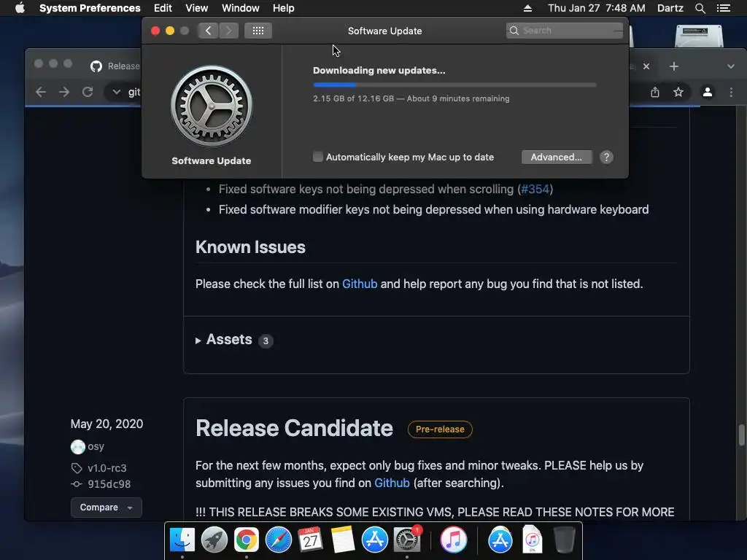This screenshot has height=560, width=747.
Task: Click the Release Candidate heading
Action: [294, 428]
